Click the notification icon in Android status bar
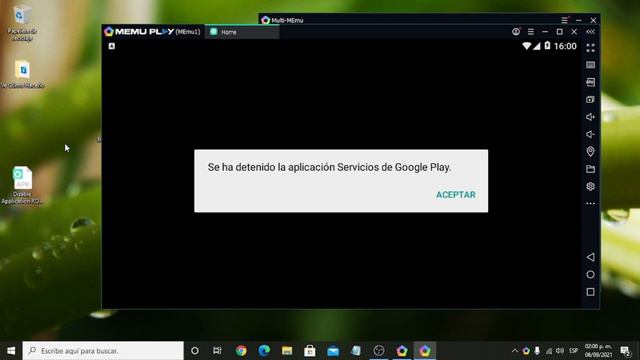This screenshot has width=640, height=360. tap(111, 46)
